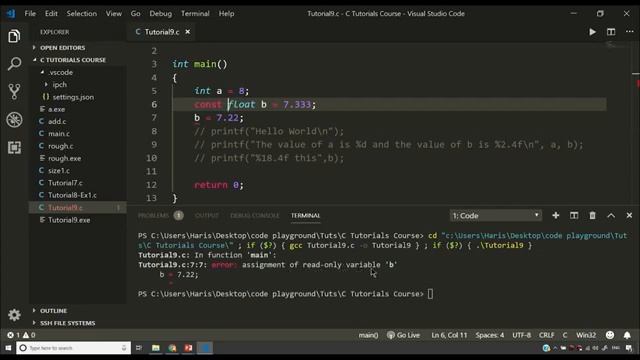640x360 pixels.
Task: Kill terminal with trash icon
Action: click(x=592, y=216)
